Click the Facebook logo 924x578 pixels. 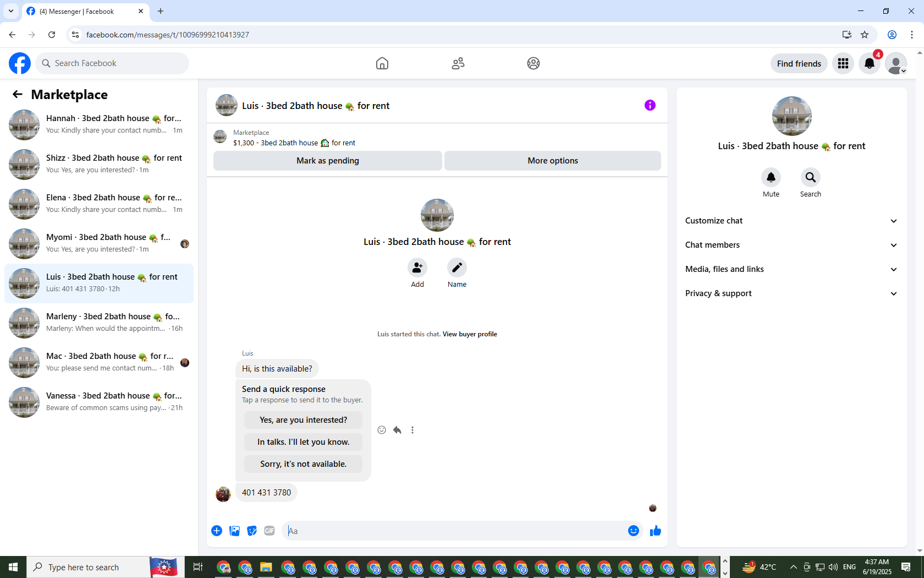20,63
